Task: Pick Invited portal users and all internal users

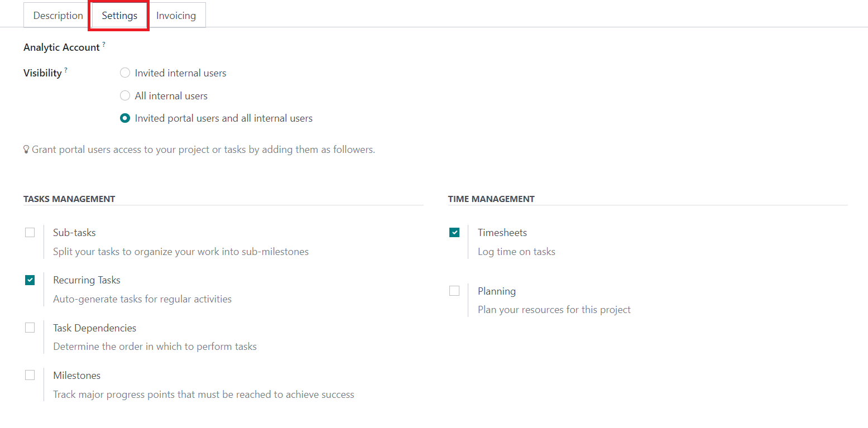Action: pyautogui.click(x=125, y=118)
